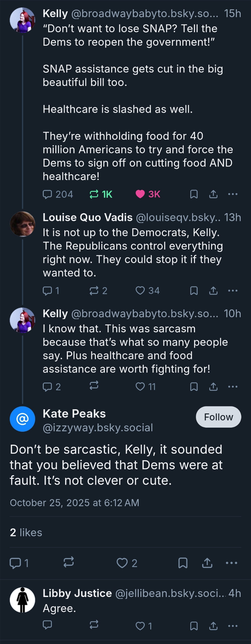Open Libby Justice's profile avatar
Screen dimensions: 251x644
tap(22, 600)
